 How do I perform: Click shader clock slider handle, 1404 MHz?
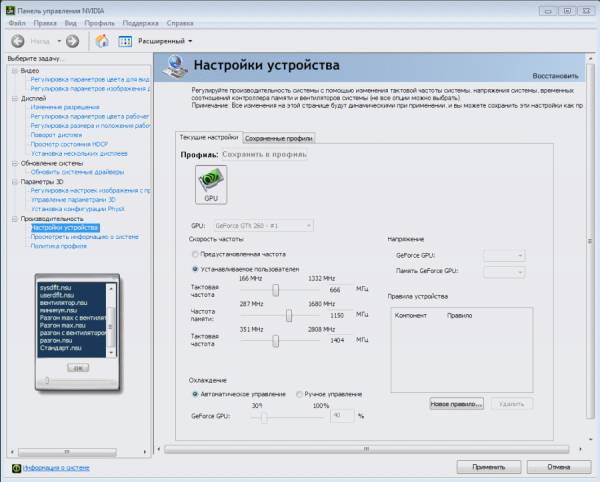tap(276, 341)
